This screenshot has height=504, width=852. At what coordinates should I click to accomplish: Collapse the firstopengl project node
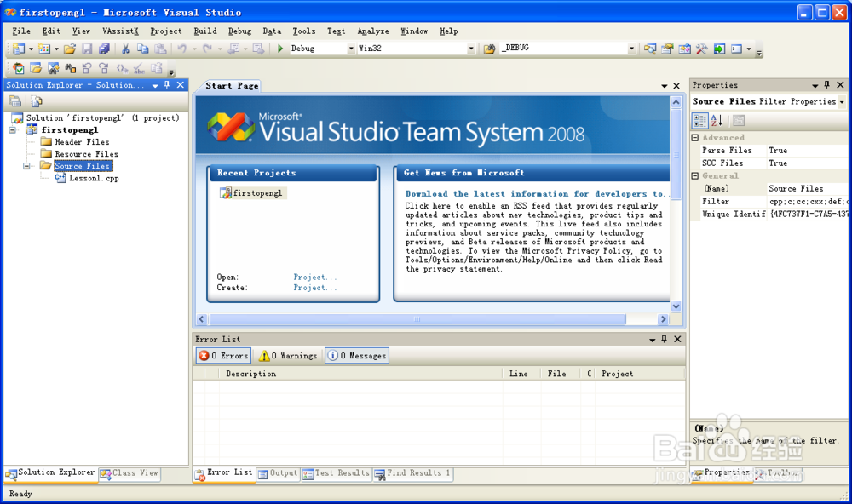pyautogui.click(x=13, y=129)
